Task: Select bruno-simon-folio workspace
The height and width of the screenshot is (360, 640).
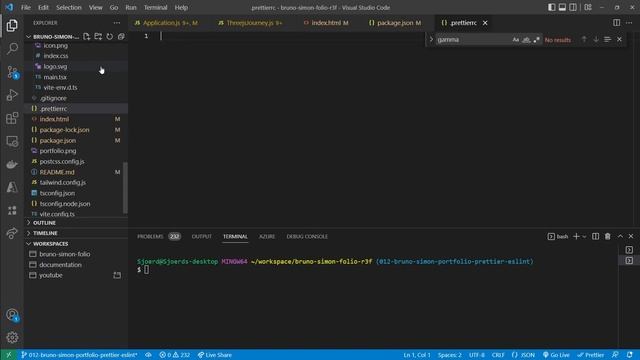Action: pyautogui.click(x=76, y=254)
